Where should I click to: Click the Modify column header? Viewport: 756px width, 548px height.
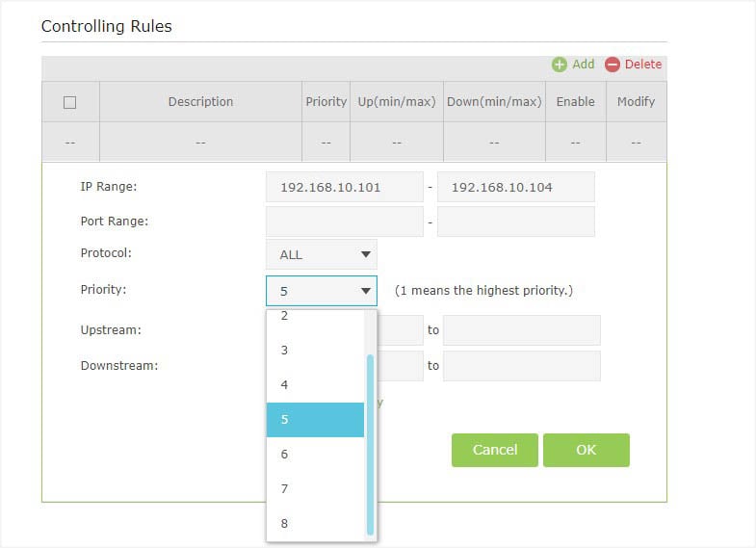point(637,102)
